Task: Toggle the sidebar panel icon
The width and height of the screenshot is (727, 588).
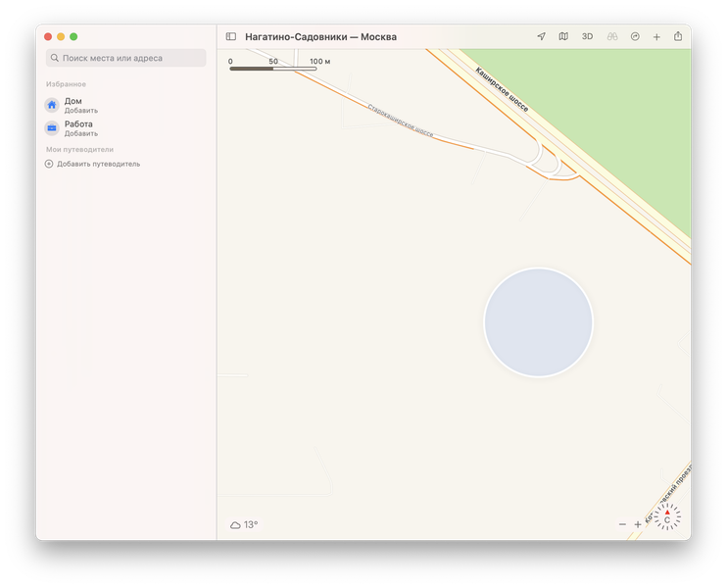Action: click(x=231, y=36)
